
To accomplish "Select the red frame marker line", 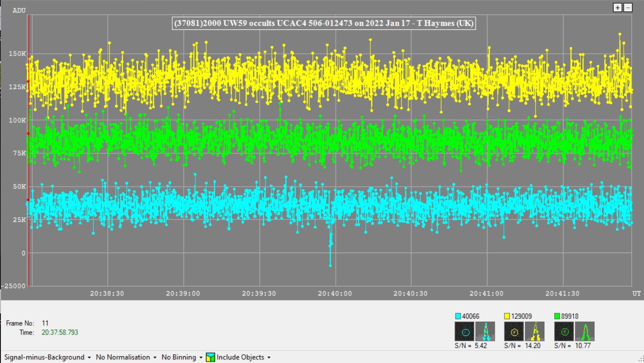I will point(29,152).
